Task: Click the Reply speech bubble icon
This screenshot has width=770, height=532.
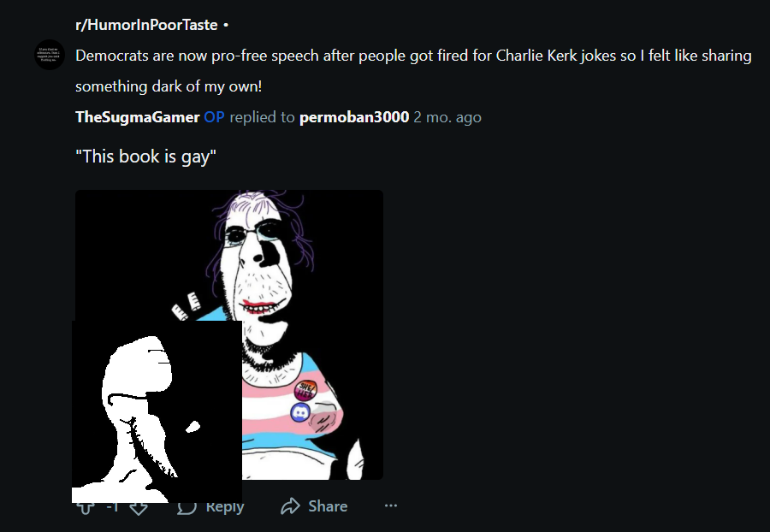Action: [187, 507]
